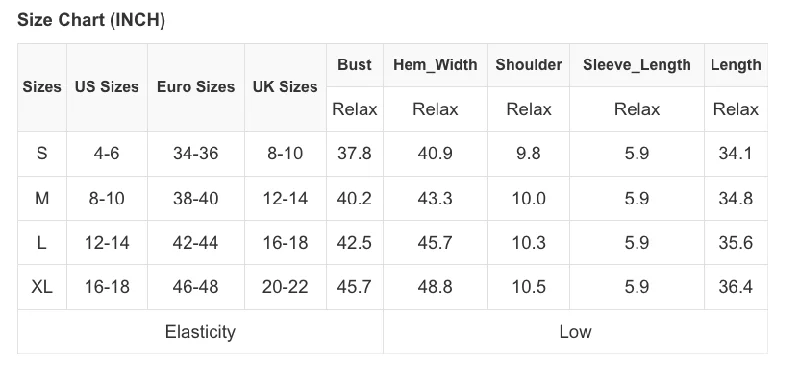Screen dimensions: 800x384
Task: Click the Hem_Width column header
Action: coord(435,65)
